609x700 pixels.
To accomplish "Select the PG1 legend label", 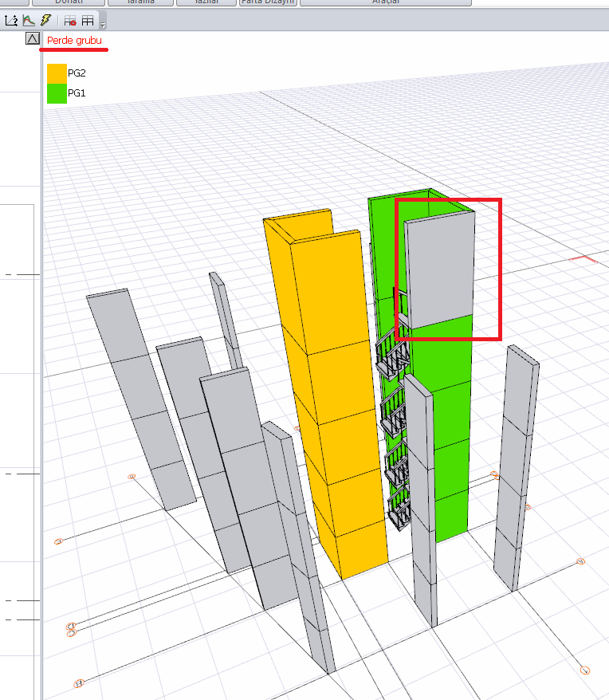I will point(77,92).
